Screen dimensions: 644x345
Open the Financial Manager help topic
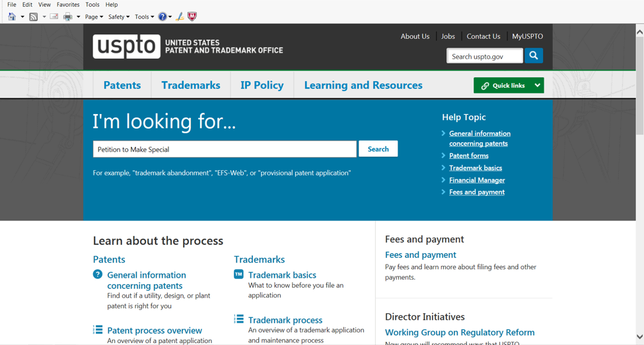477,180
